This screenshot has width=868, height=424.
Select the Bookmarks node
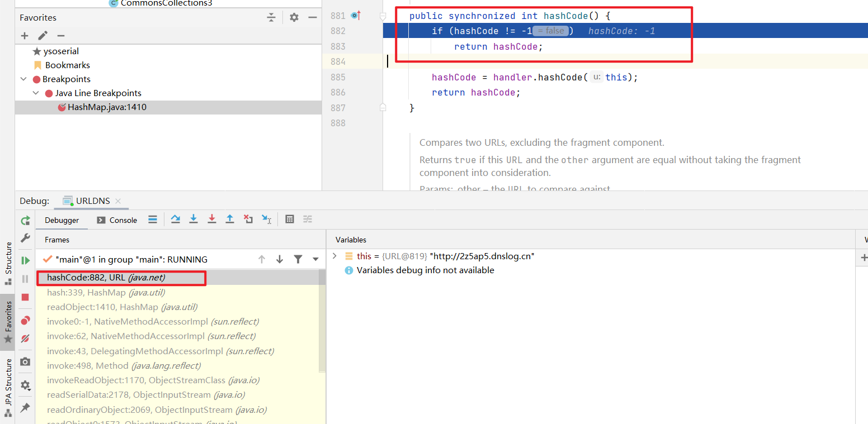click(67, 65)
